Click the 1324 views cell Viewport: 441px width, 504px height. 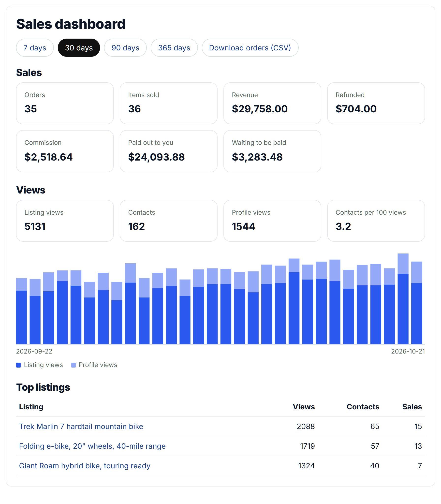pos(306,466)
